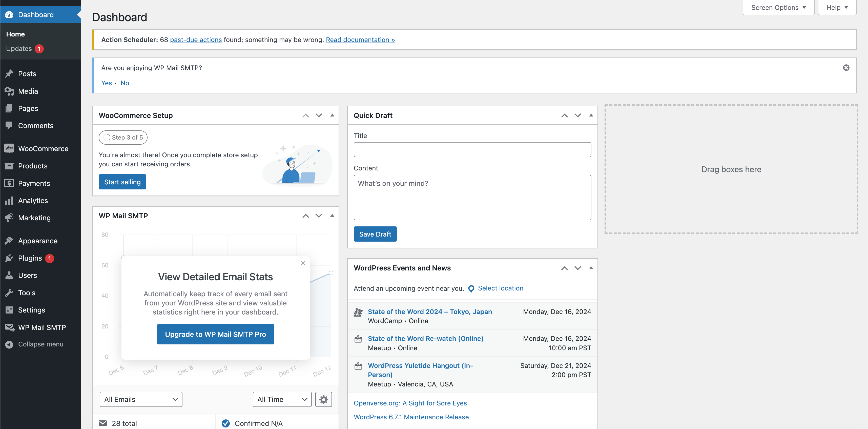The height and width of the screenshot is (429, 868).
Task: Click the WP Mail SMTP envelope icon
Action: (x=9, y=327)
